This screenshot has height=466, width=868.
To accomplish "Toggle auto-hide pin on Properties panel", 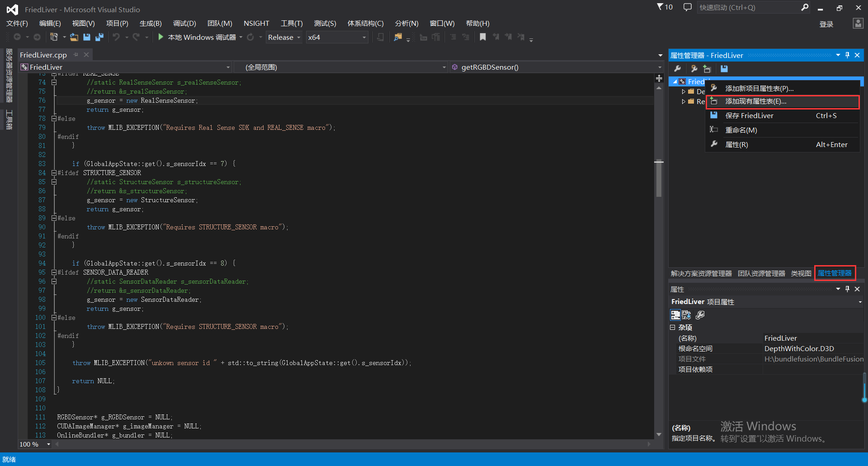I will (848, 289).
